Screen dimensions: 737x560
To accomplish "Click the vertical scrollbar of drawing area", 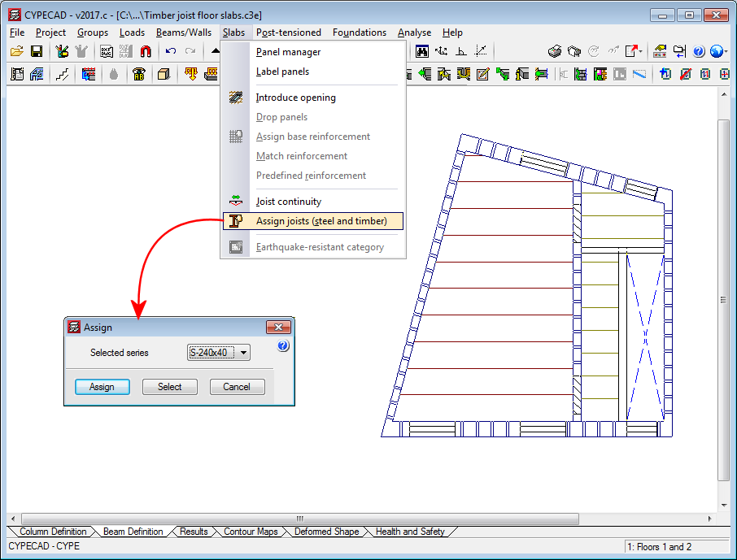I will [x=723, y=301].
